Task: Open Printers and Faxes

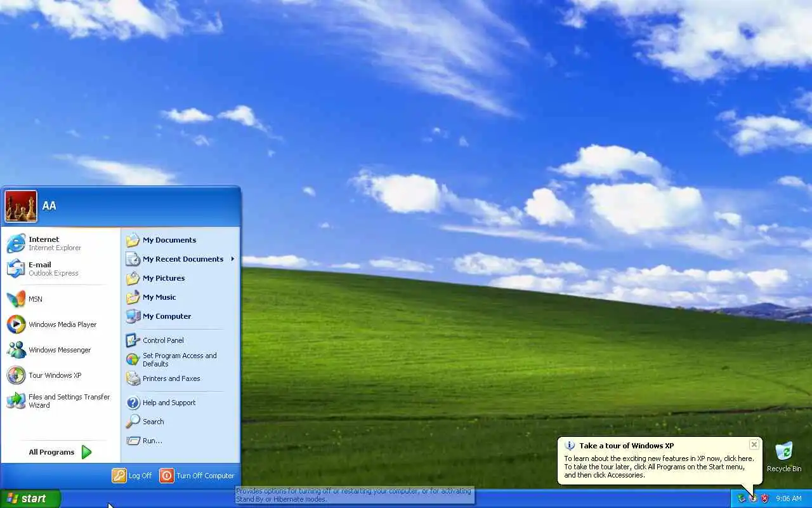Action: [180, 378]
